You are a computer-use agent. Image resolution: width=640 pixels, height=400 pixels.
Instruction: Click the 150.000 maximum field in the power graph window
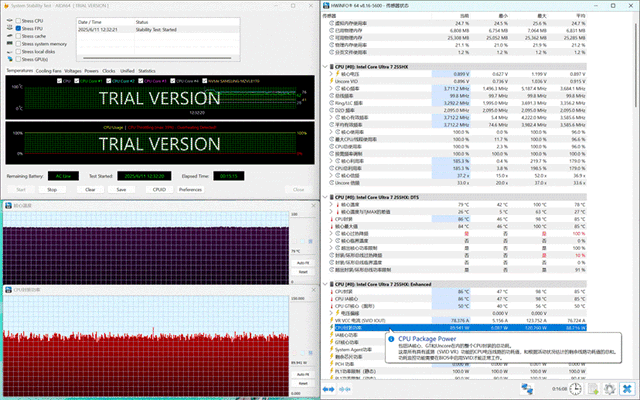(302, 298)
